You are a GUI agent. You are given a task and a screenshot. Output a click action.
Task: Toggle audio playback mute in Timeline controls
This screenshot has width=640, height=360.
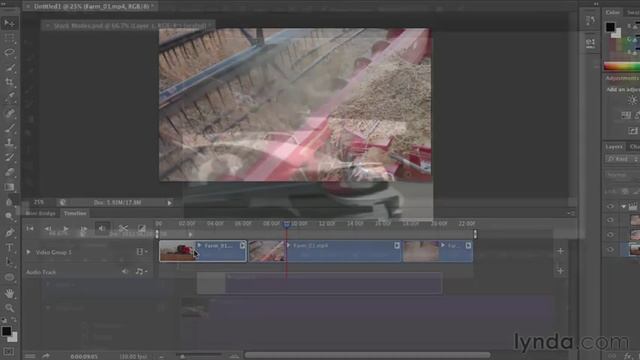[102, 228]
